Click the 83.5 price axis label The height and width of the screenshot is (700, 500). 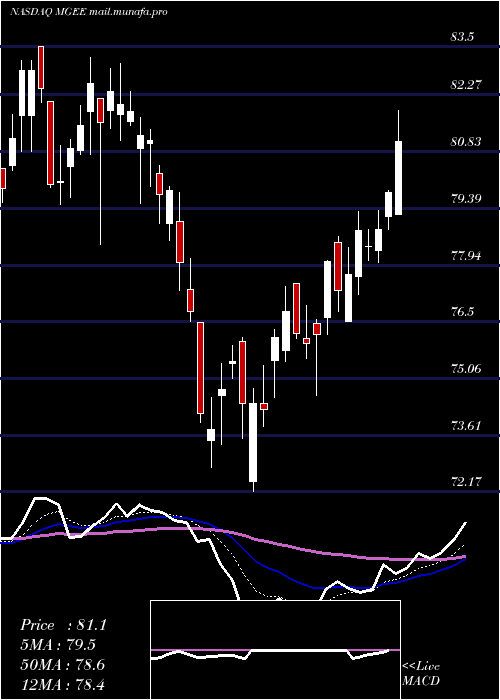pos(462,37)
